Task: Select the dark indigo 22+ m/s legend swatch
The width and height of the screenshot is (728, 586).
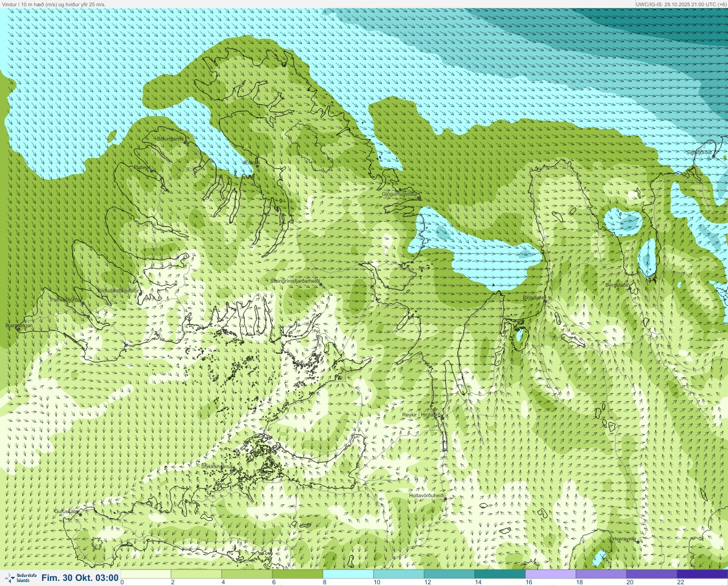Action: (702, 574)
